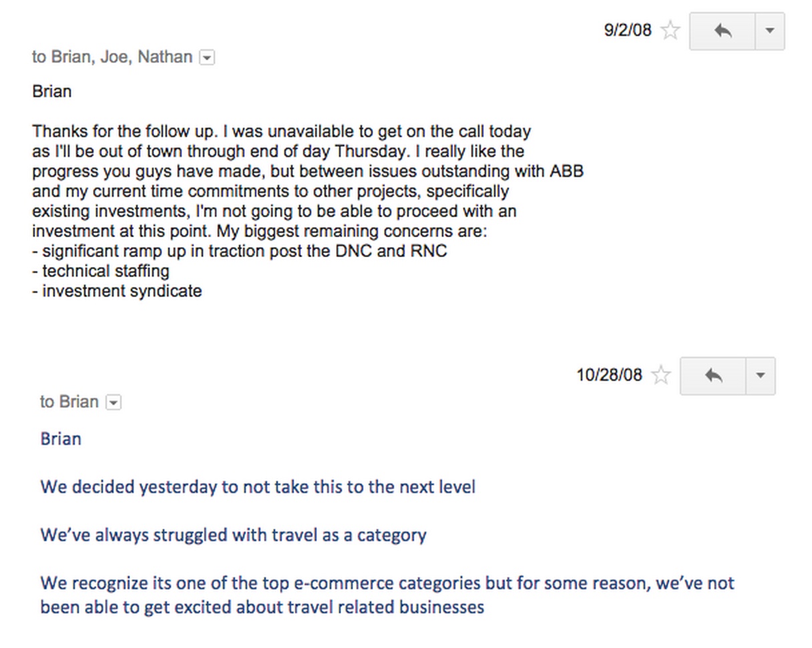812x648 pixels.
Task: Open more options for the 10/28/08 email
Action: tap(760, 375)
